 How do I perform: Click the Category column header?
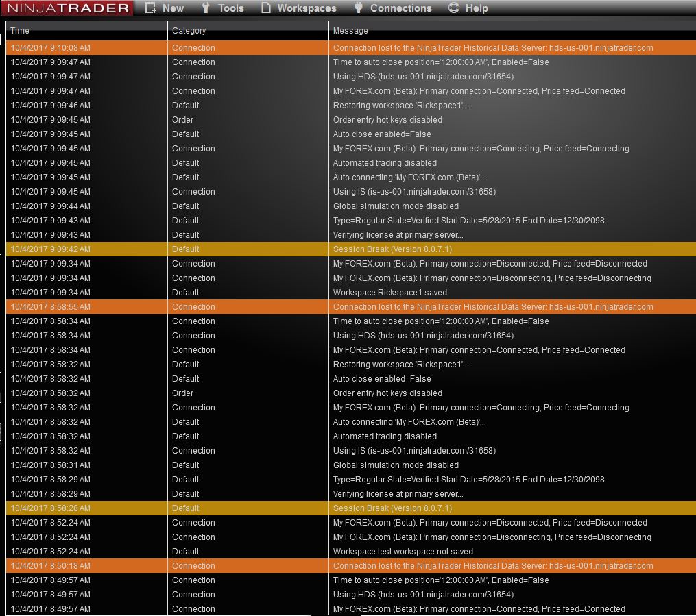click(x=248, y=31)
